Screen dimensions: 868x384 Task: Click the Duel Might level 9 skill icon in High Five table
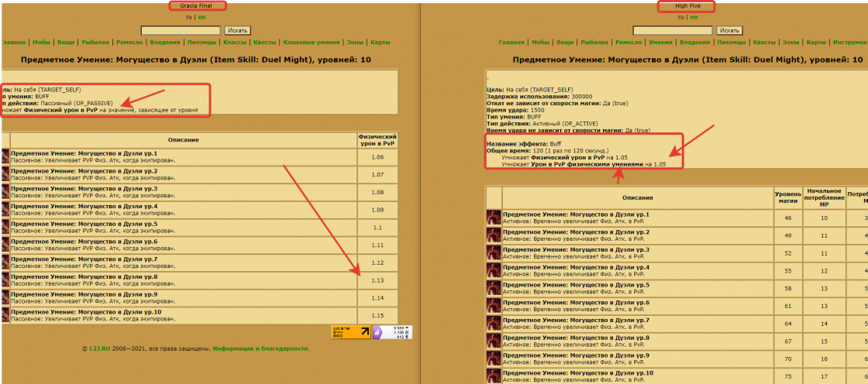[494, 359]
